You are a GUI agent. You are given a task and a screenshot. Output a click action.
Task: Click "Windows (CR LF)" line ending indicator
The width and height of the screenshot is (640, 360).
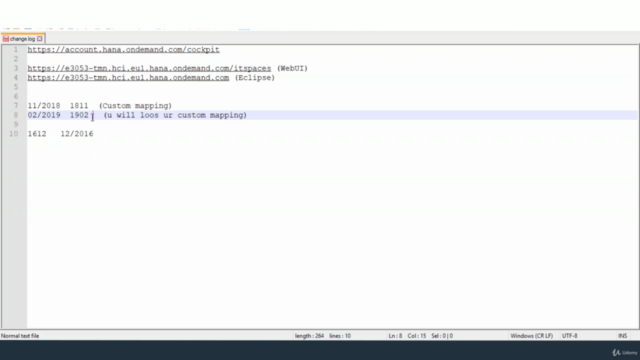pos(531,336)
